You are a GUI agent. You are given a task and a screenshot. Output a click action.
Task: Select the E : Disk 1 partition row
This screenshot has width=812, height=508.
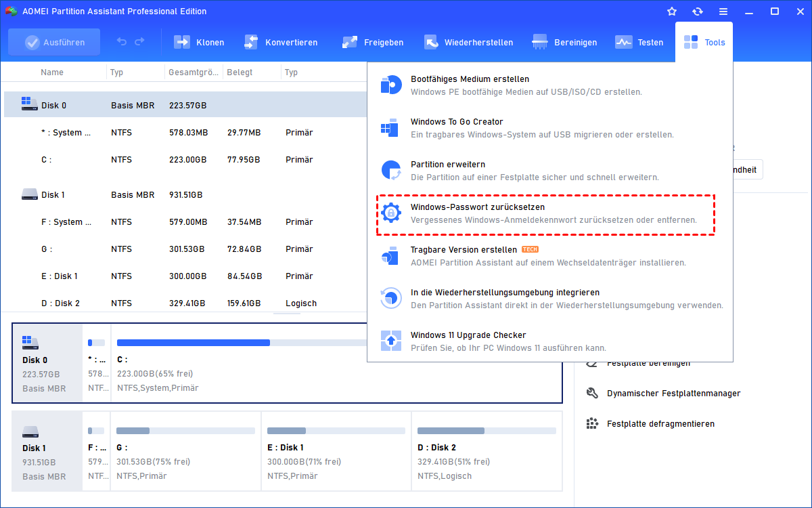point(185,276)
